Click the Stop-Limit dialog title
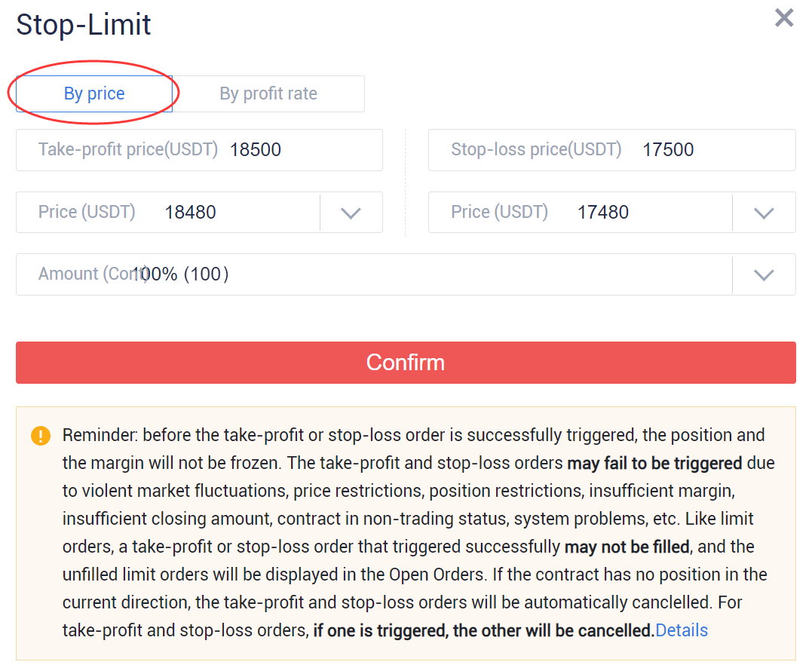812x668 pixels. tap(84, 24)
